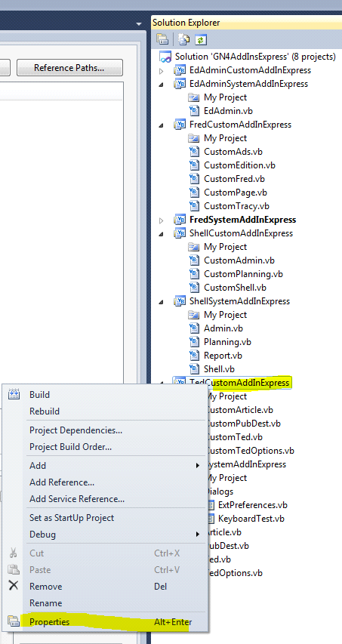
Task: Select the Solution 'GN4AddInsExpress' root icon
Action: (165, 57)
